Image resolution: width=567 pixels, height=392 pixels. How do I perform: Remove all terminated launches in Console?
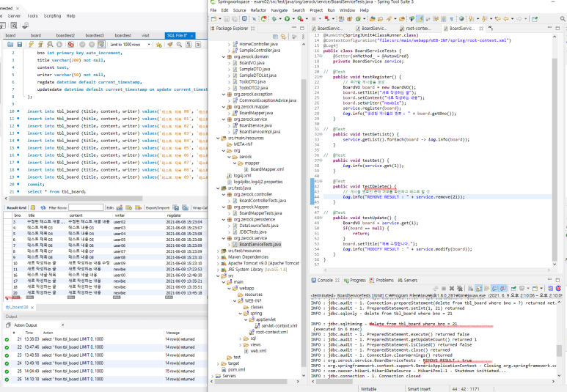(x=460, y=288)
